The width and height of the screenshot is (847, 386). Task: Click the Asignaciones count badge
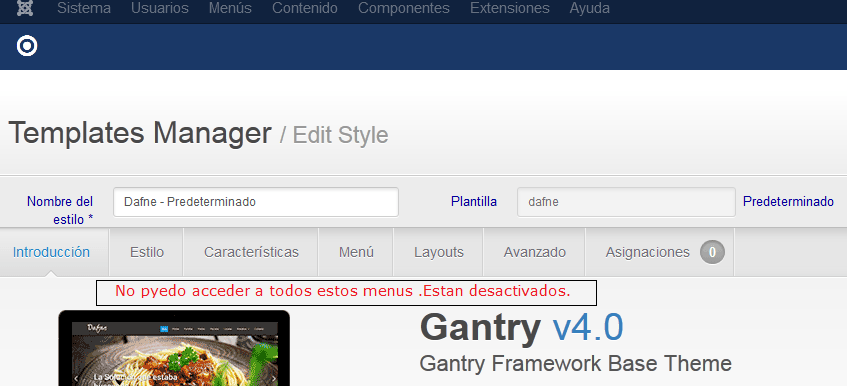[712, 252]
